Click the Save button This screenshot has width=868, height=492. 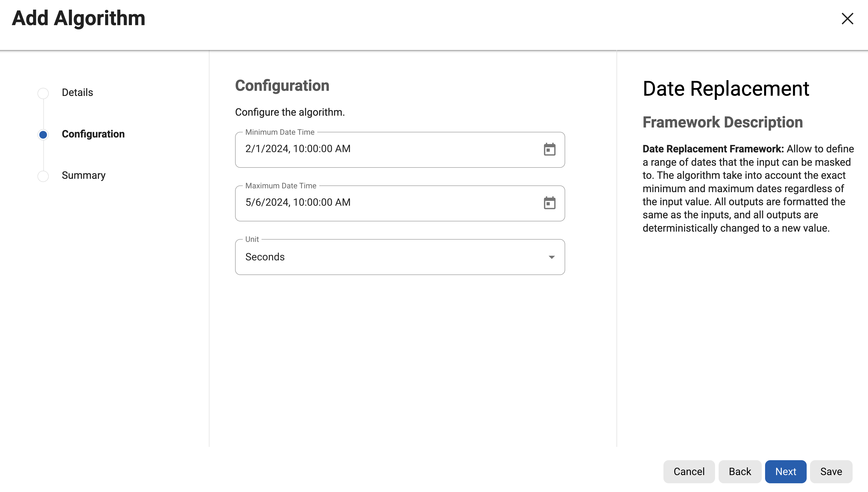pyautogui.click(x=832, y=471)
